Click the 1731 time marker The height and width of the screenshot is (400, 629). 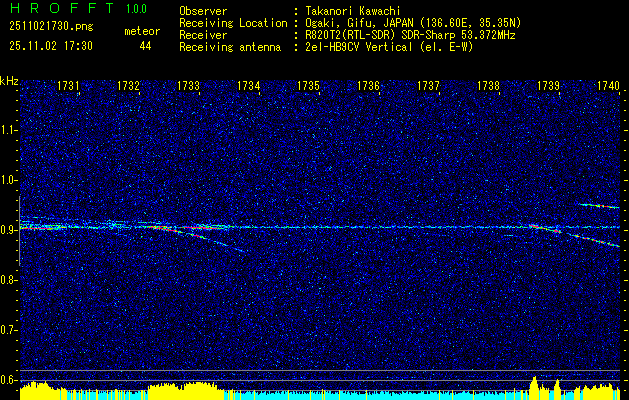(69, 87)
